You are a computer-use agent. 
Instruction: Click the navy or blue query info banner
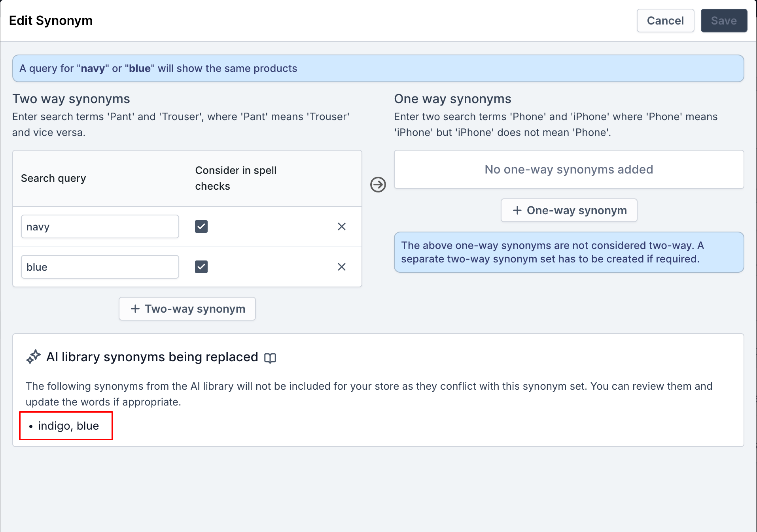378,68
